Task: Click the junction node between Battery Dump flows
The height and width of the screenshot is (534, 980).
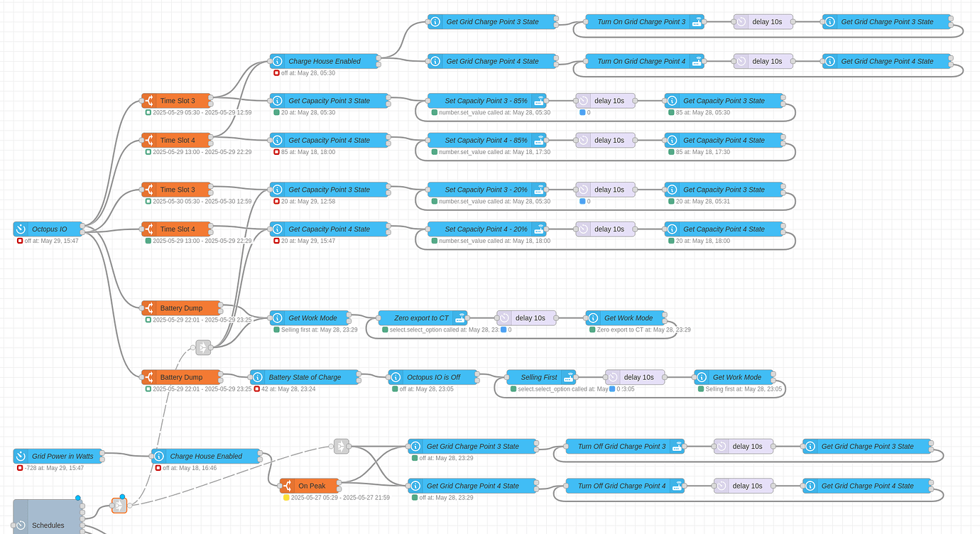Action: tap(202, 348)
